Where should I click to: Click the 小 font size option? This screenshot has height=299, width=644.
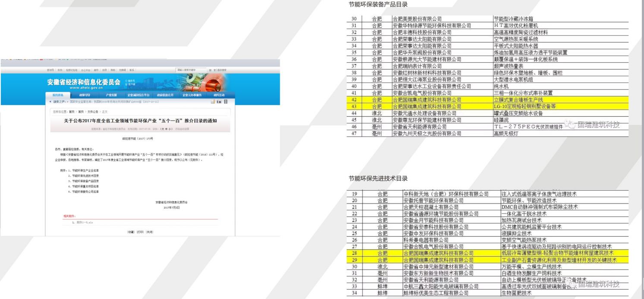[170, 129]
